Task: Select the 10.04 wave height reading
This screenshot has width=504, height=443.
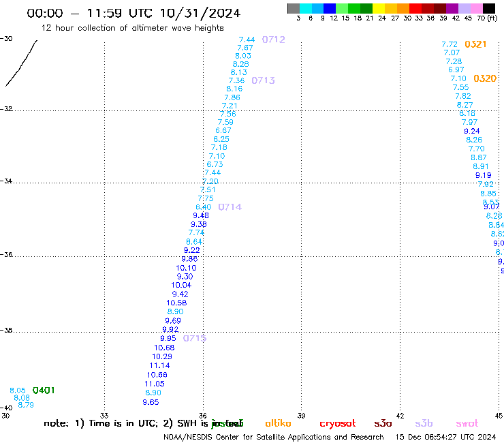Action: tap(181, 285)
